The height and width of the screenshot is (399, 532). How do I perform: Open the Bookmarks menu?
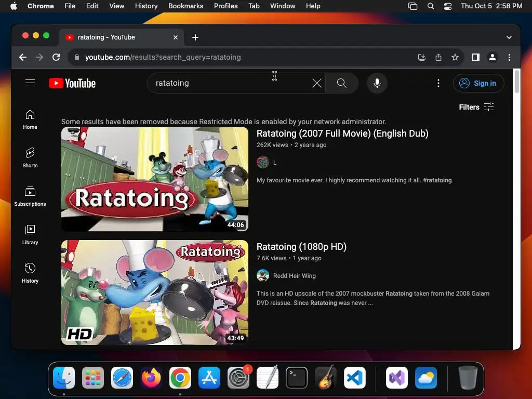point(185,6)
